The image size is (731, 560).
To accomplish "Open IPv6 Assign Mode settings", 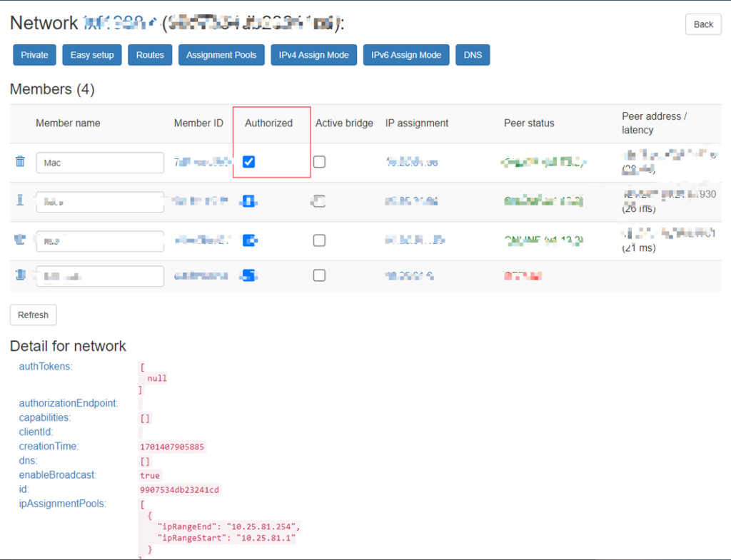I will point(406,55).
